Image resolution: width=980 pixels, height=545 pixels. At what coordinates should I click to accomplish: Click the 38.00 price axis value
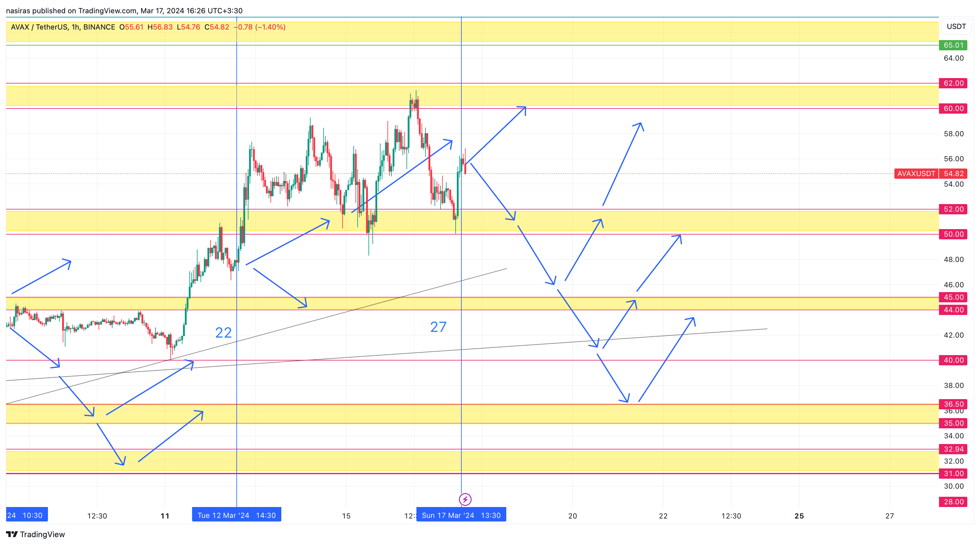pyautogui.click(x=954, y=385)
